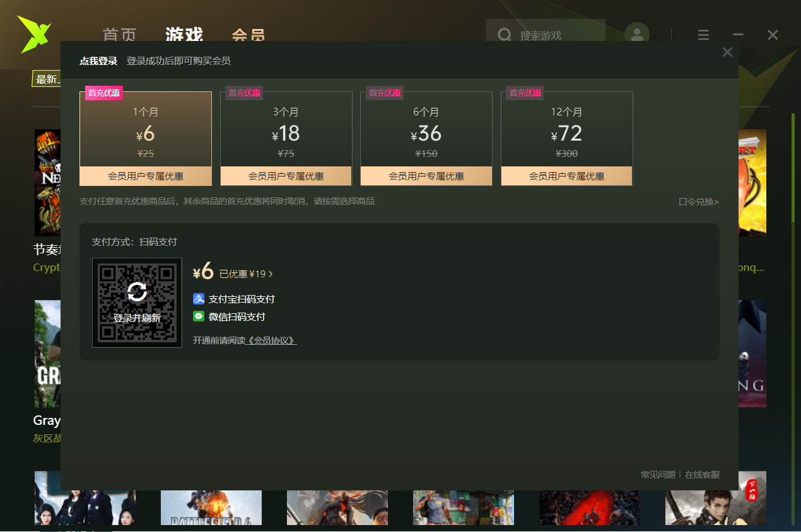This screenshot has width=801, height=532.
Task: Refresh the payment QR code
Action: [137, 292]
